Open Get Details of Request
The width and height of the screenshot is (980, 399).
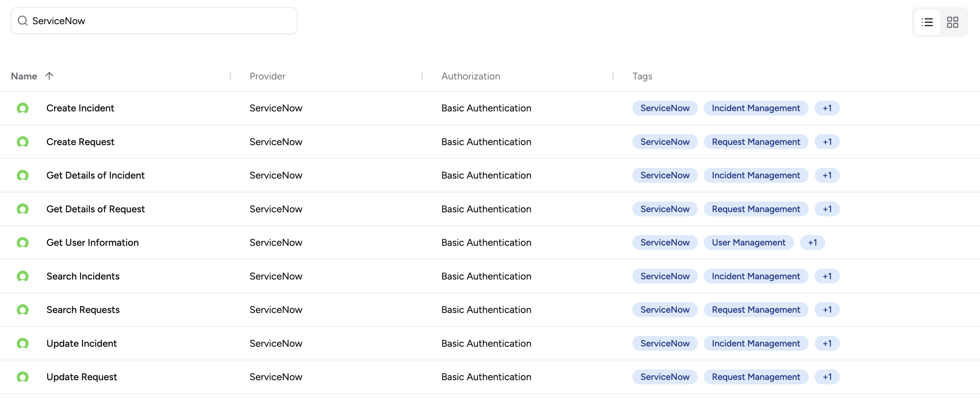pos(96,209)
